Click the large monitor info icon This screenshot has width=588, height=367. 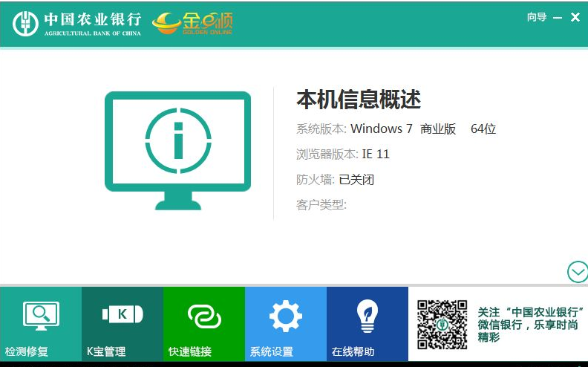(177, 151)
